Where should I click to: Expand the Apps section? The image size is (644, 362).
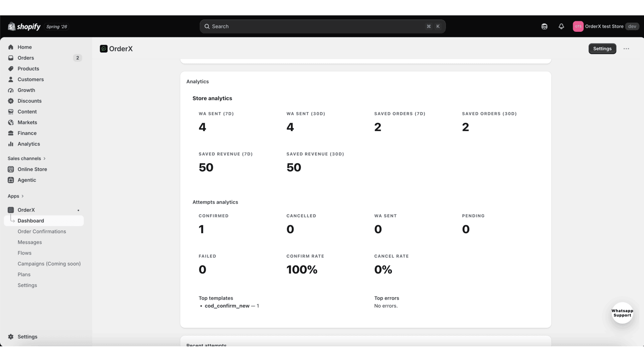16,196
